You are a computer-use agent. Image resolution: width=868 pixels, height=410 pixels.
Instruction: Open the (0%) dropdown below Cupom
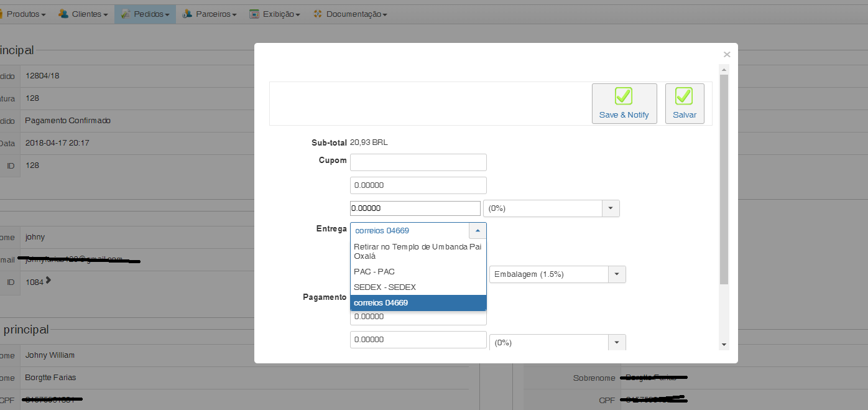click(551, 208)
